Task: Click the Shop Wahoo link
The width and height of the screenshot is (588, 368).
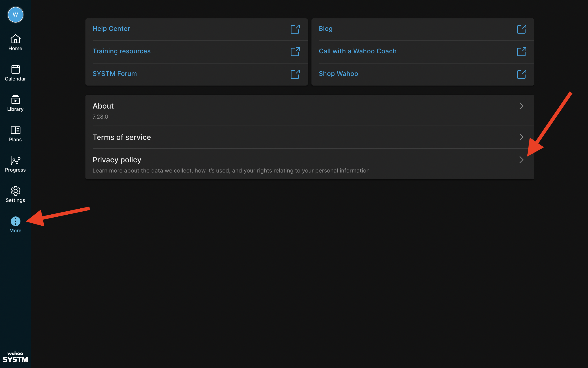Action: coord(339,74)
